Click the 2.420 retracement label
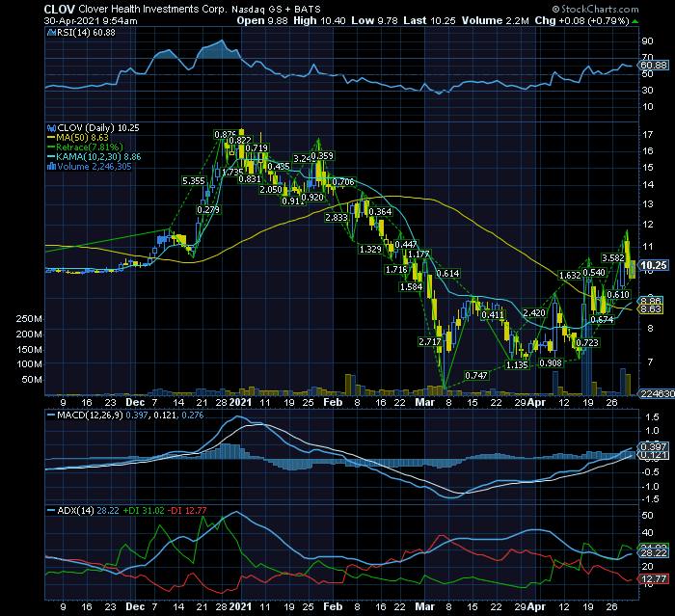675x616 pixels. point(534,313)
